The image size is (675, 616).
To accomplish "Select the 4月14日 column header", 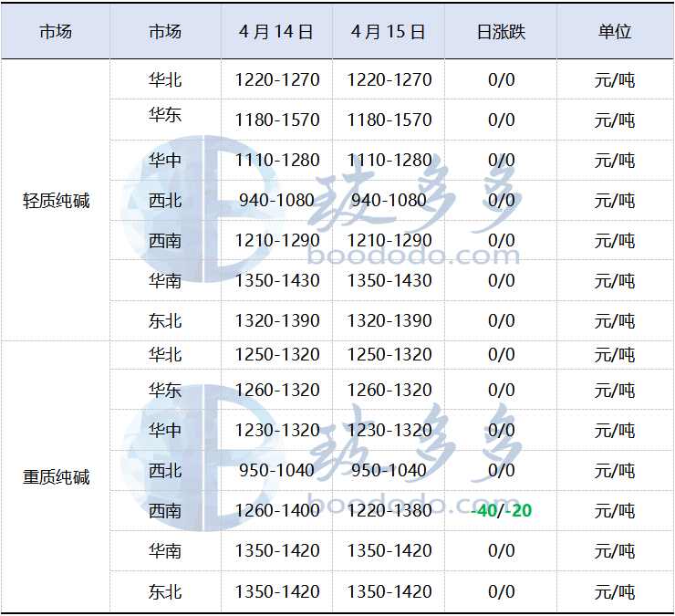I will (276, 32).
